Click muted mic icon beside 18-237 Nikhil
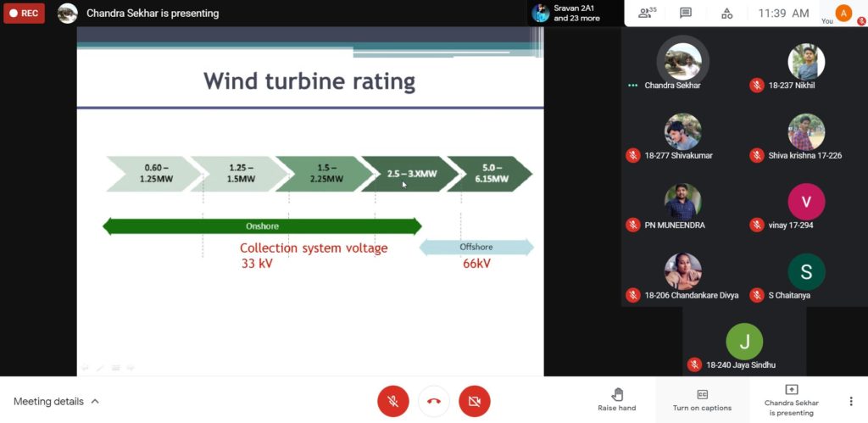 tap(757, 86)
